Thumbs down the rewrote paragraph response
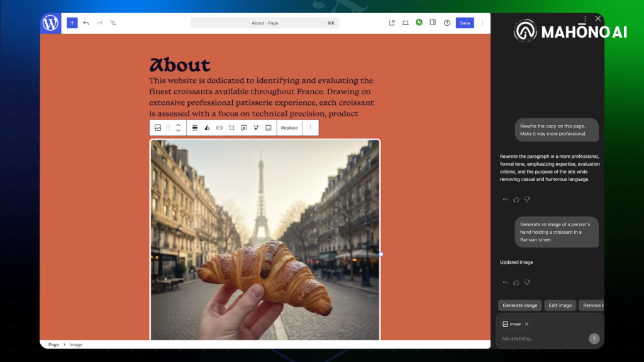Viewport: 644px width, 362px height. (x=528, y=199)
